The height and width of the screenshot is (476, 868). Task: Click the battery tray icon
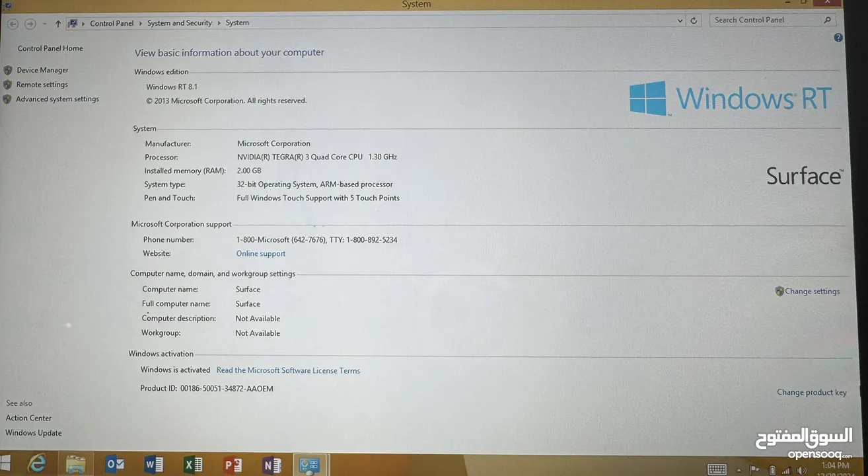click(x=772, y=471)
